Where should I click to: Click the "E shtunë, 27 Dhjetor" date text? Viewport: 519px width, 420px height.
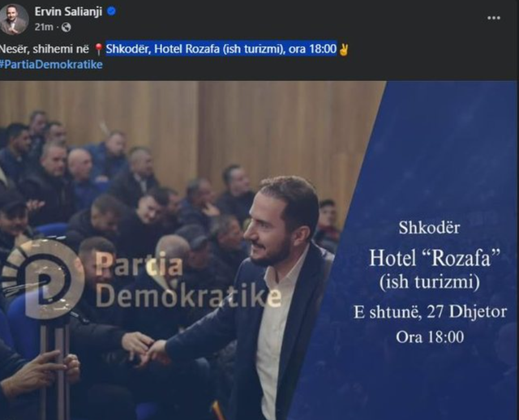click(x=430, y=312)
